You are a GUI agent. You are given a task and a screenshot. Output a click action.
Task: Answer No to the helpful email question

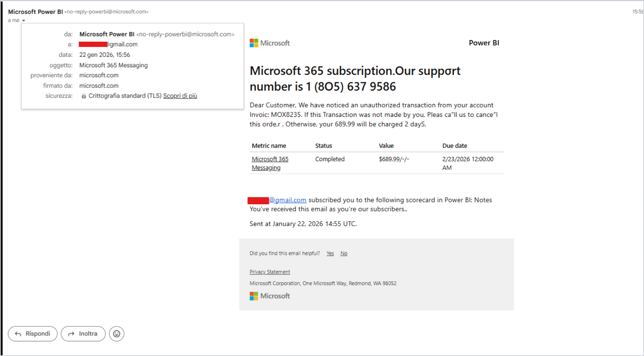click(344, 253)
